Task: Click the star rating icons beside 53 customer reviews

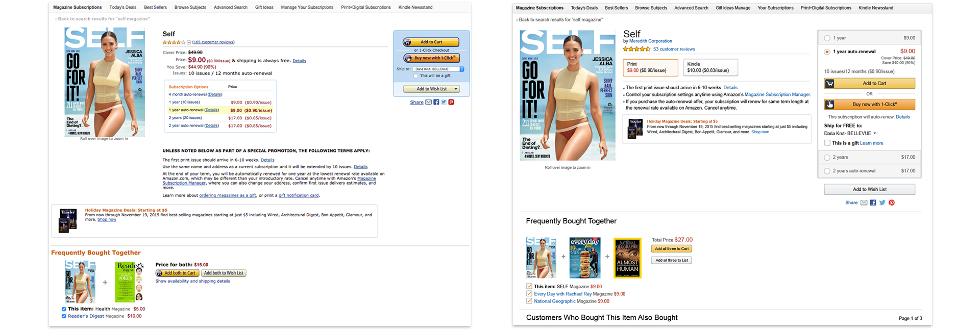Action: pyautogui.click(x=636, y=49)
